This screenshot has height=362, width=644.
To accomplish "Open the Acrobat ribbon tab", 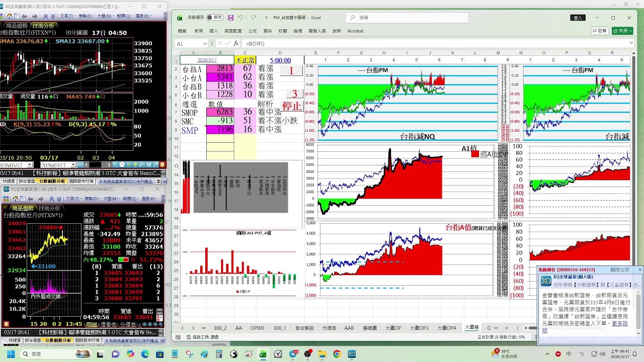I will (355, 31).
